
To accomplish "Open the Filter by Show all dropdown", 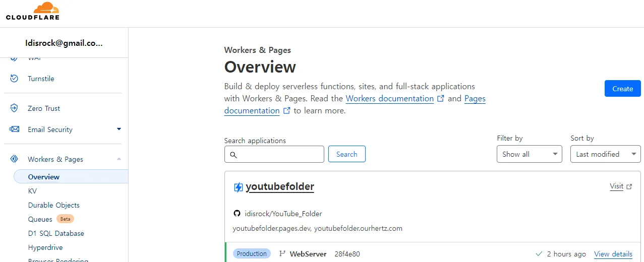I will pyautogui.click(x=529, y=154).
